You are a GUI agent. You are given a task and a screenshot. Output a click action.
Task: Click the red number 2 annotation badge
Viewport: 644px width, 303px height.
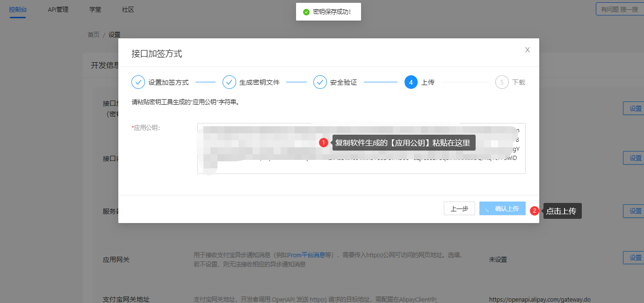click(535, 211)
